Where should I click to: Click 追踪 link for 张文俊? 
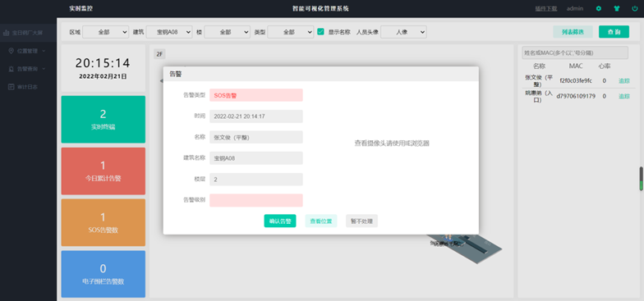[x=624, y=80]
